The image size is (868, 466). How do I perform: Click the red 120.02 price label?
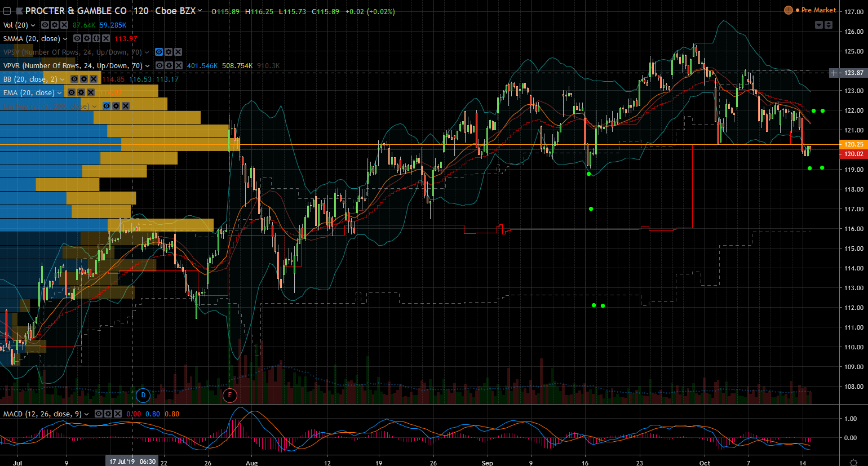854,154
